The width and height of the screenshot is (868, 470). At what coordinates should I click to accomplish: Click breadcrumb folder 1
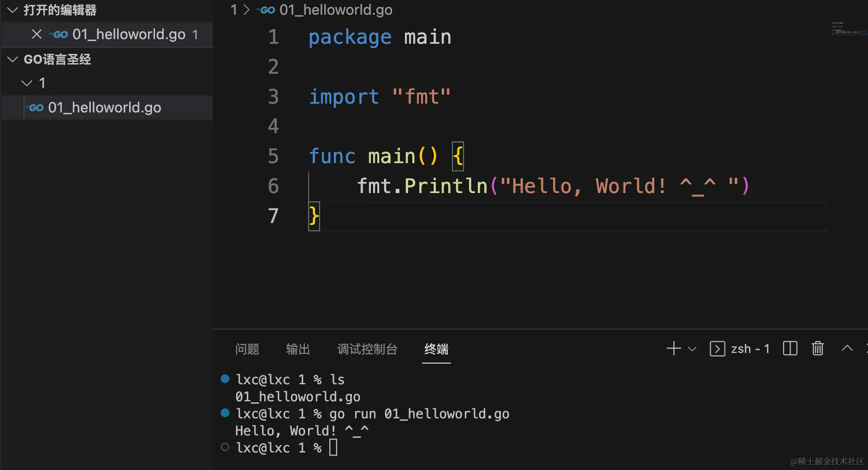click(234, 10)
